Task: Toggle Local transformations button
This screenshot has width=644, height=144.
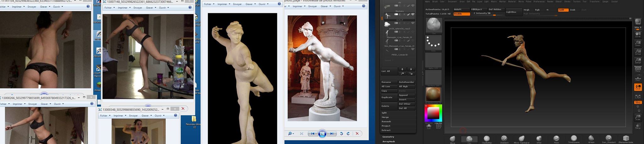Action: pyautogui.click(x=638, y=87)
